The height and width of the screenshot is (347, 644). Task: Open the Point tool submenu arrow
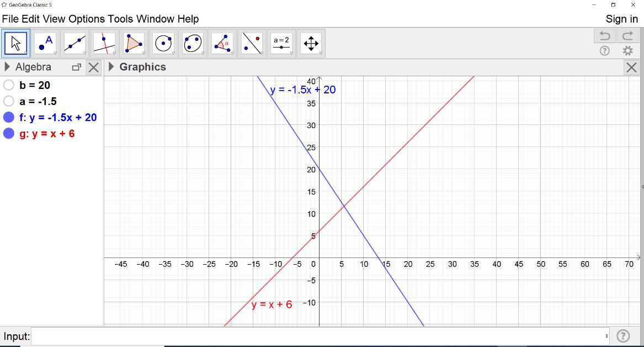55,53
